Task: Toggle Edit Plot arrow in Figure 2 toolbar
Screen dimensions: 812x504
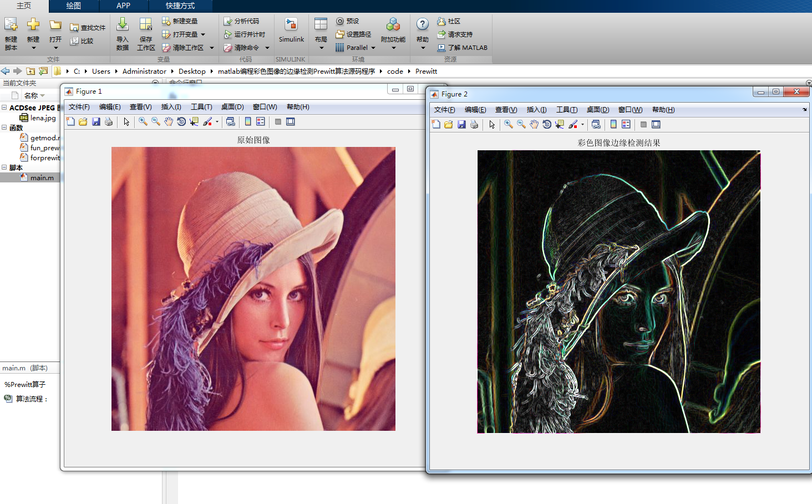Action: click(492, 125)
